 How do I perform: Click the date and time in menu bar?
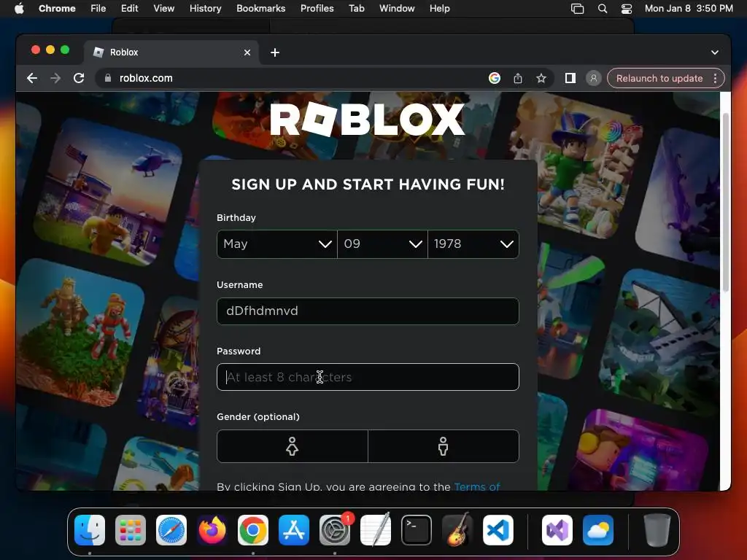(x=689, y=9)
